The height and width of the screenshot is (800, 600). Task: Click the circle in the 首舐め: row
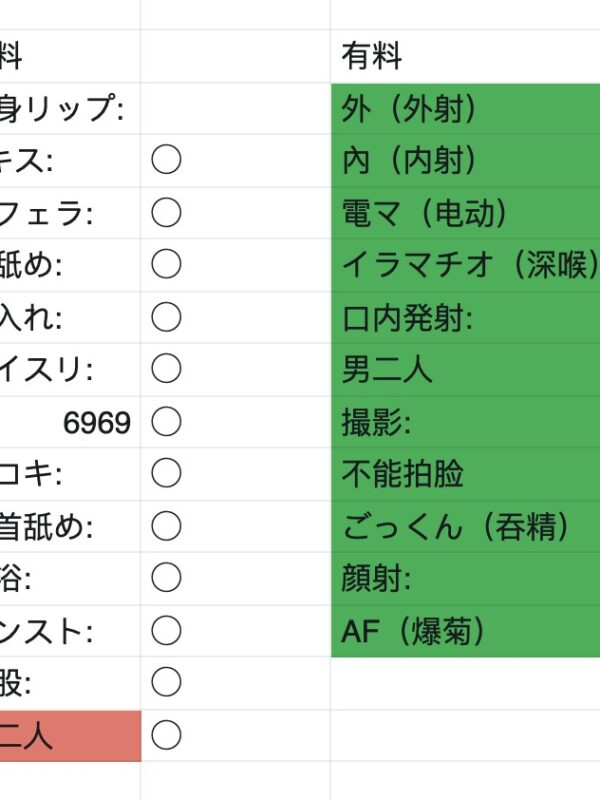click(166, 526)
